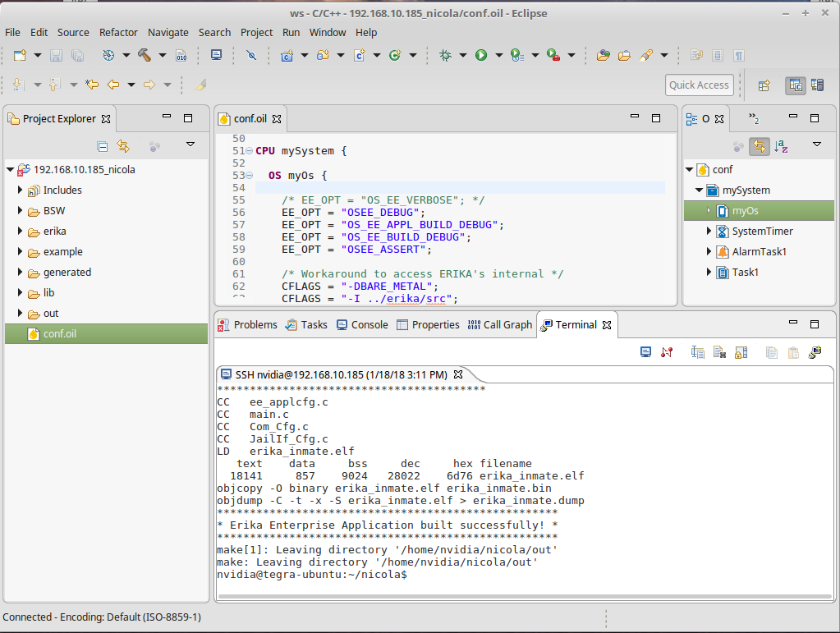
Task: Maximize the Terminal panel
Action: [815, 324]
